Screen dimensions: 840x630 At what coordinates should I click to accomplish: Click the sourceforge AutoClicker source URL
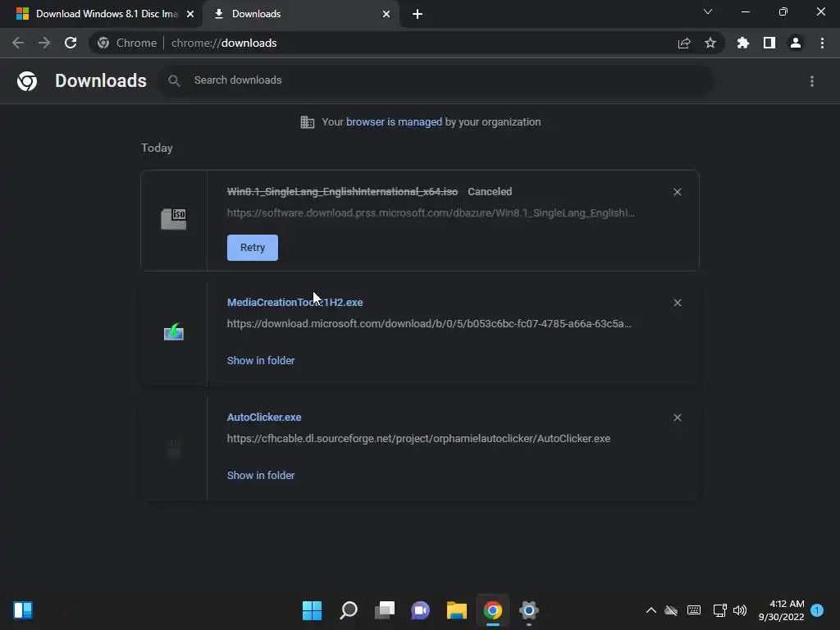[418, 438]
